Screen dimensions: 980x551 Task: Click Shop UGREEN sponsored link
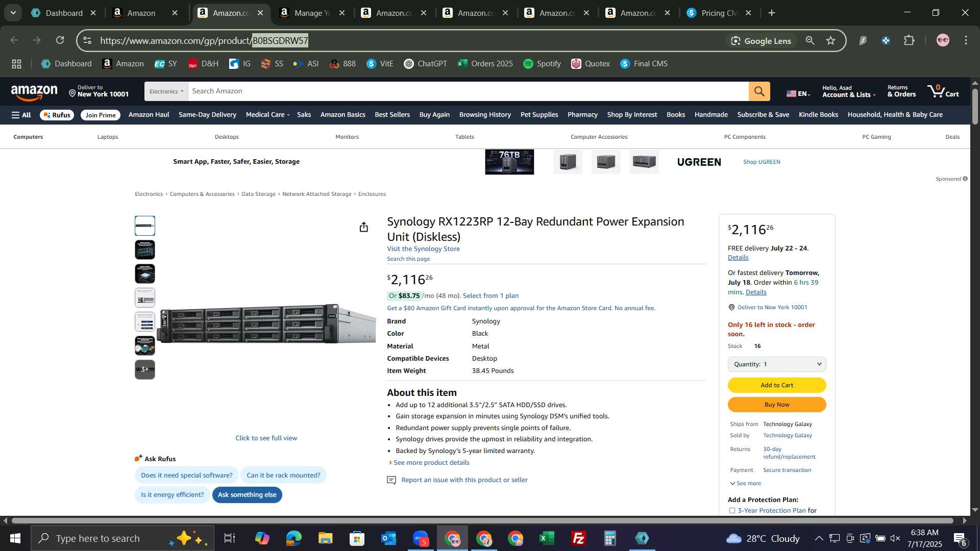click(x=762, y=162)
